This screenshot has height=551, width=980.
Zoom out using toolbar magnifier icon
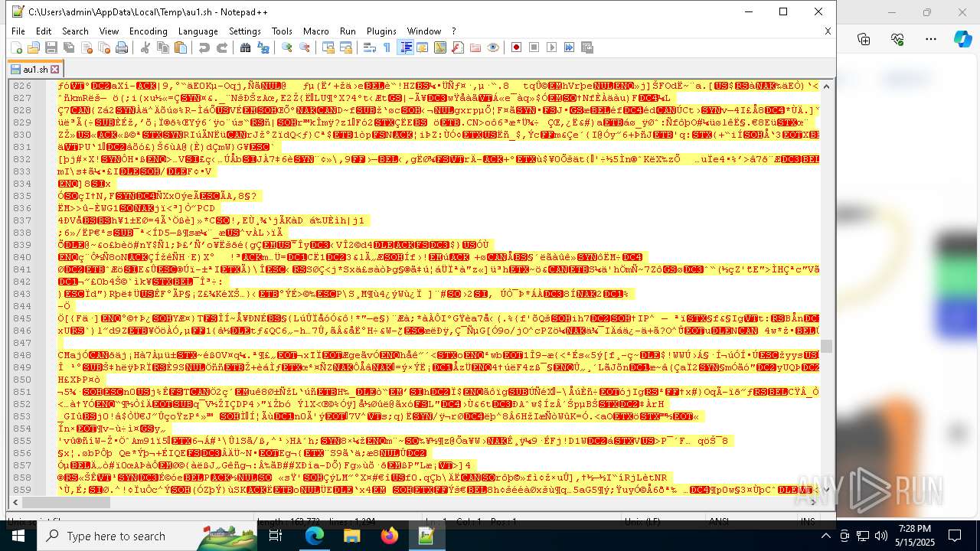pos(305,47)
